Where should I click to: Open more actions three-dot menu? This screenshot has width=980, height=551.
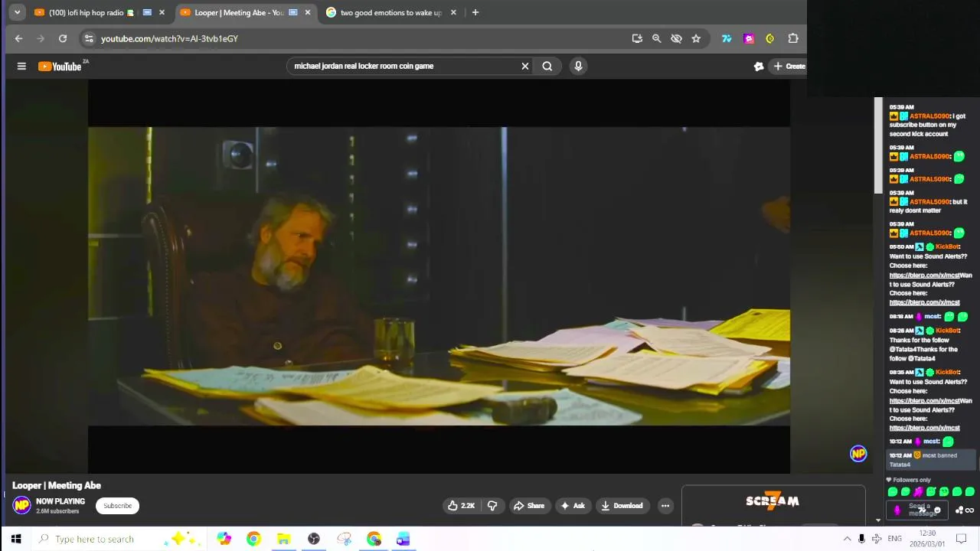665,505
